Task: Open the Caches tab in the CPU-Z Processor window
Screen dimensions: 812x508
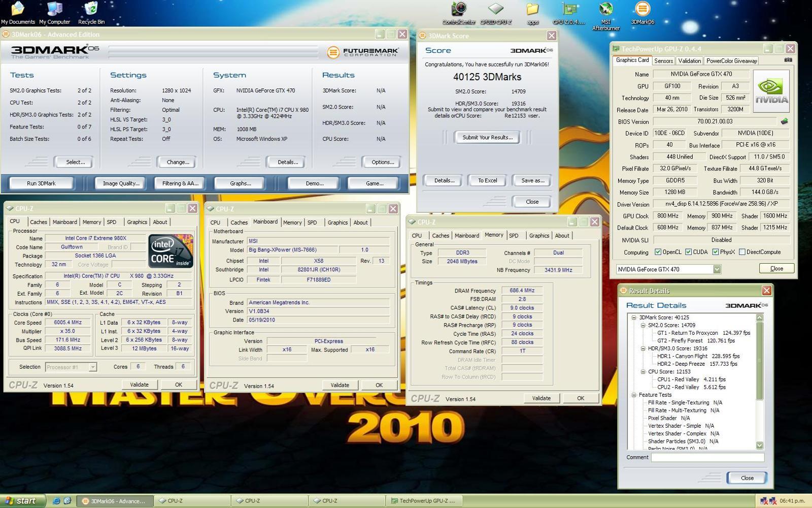Action: coord(38,222)
